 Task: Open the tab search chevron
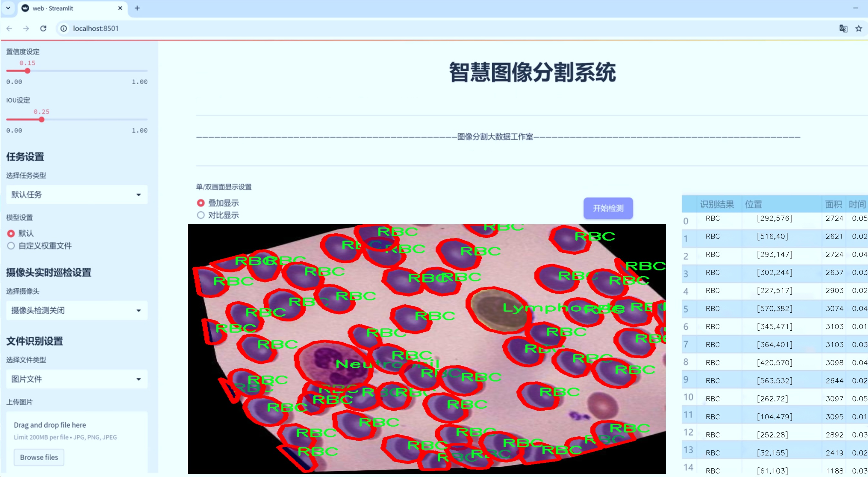(8, 8)
